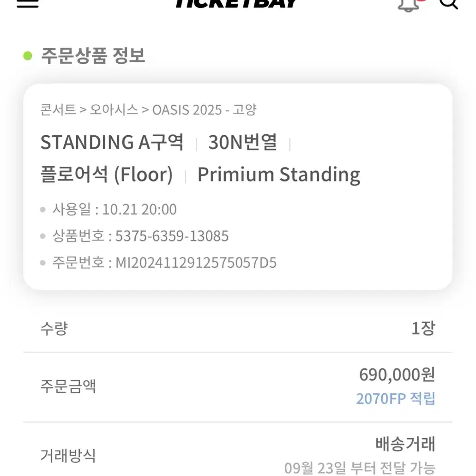The height and width of the screenshot is (476, 476).
Task: Open the 2070FP 적립 points link
Action: point(396,398)
